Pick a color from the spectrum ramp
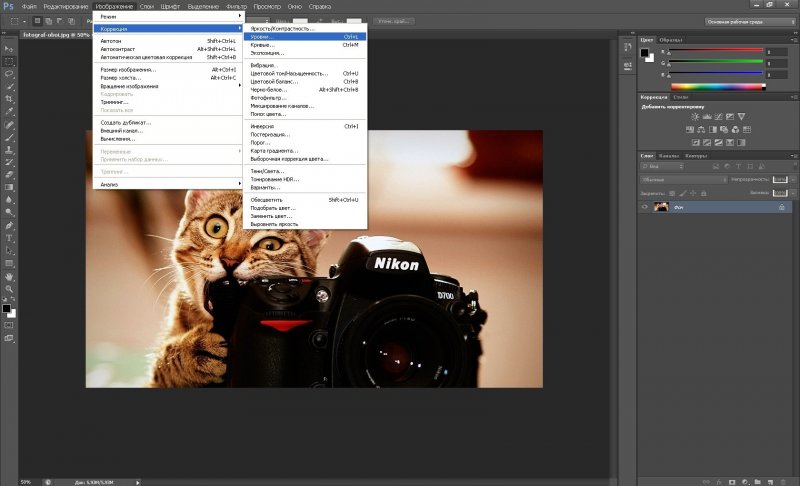 [718, 87]
